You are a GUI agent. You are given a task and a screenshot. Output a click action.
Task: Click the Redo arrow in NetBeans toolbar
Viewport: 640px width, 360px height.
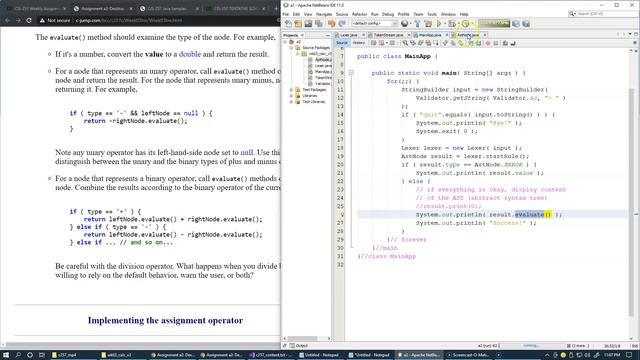point(342,24)
